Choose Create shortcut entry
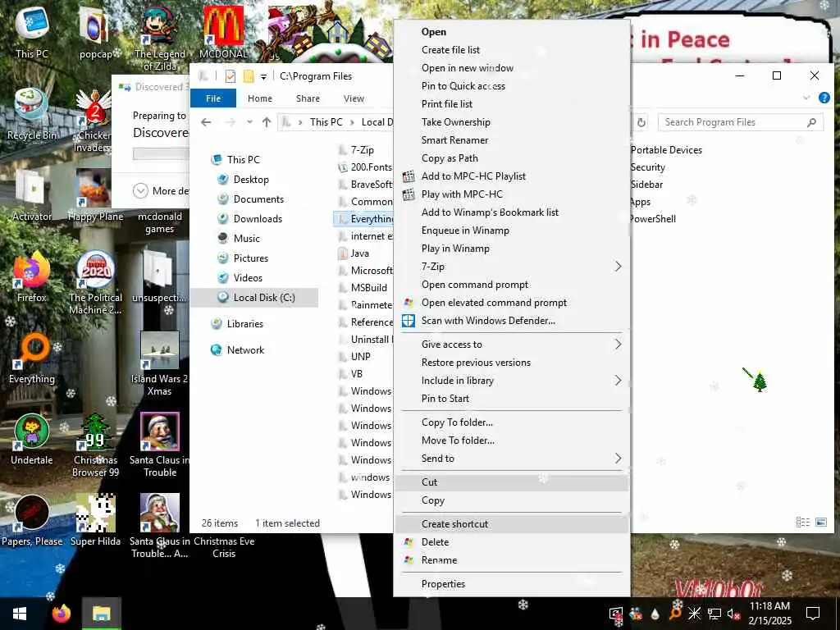Viewport: 840px width, 630px height. 454,524
